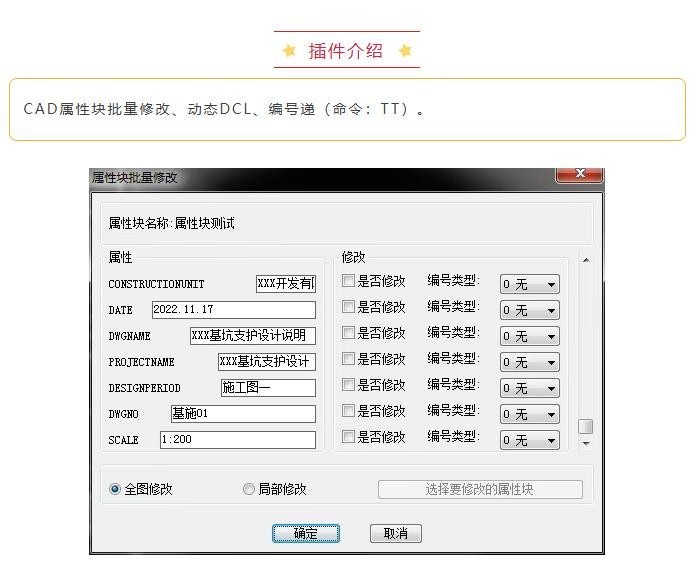The height and width of the screenshot is (580, 700).
Task: Open 编号类型 dropdown for DWGNO row
Action: 529,414
